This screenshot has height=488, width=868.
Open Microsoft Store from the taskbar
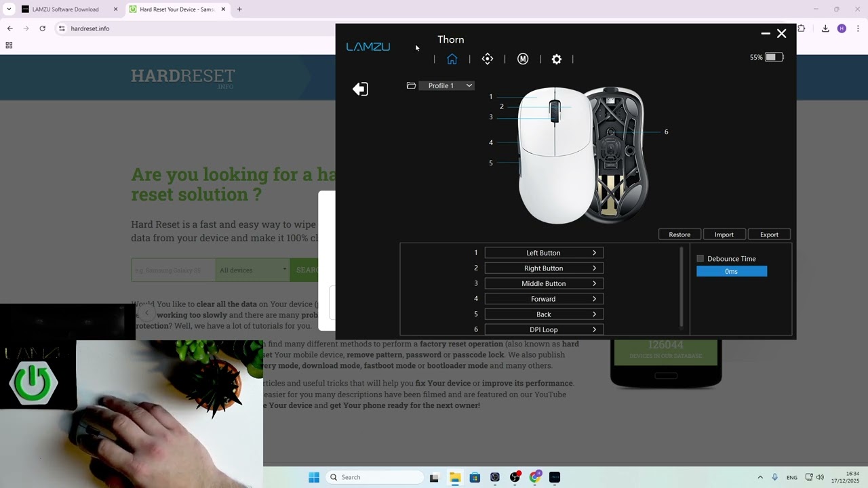click(475, 477)
